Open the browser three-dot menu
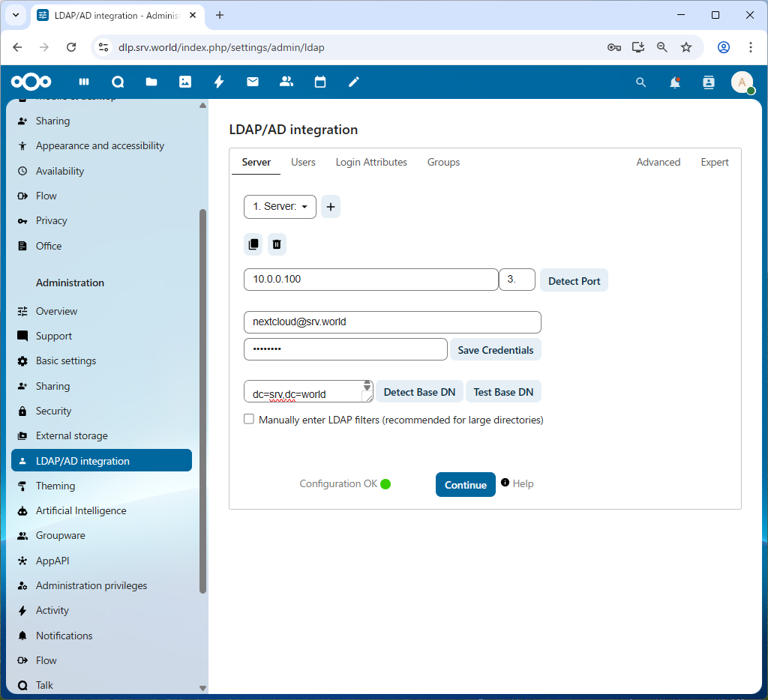 [750, 47]
